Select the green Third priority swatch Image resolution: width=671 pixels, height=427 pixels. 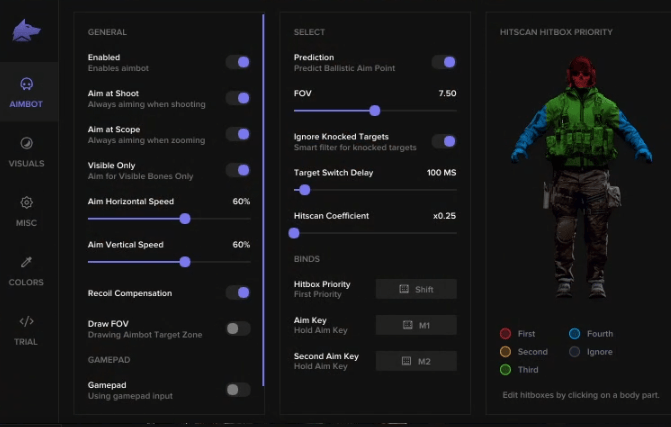point(505,370)
